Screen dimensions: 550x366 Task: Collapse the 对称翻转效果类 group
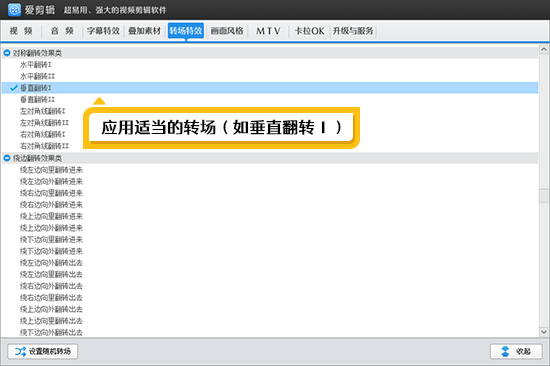(7, 53)
